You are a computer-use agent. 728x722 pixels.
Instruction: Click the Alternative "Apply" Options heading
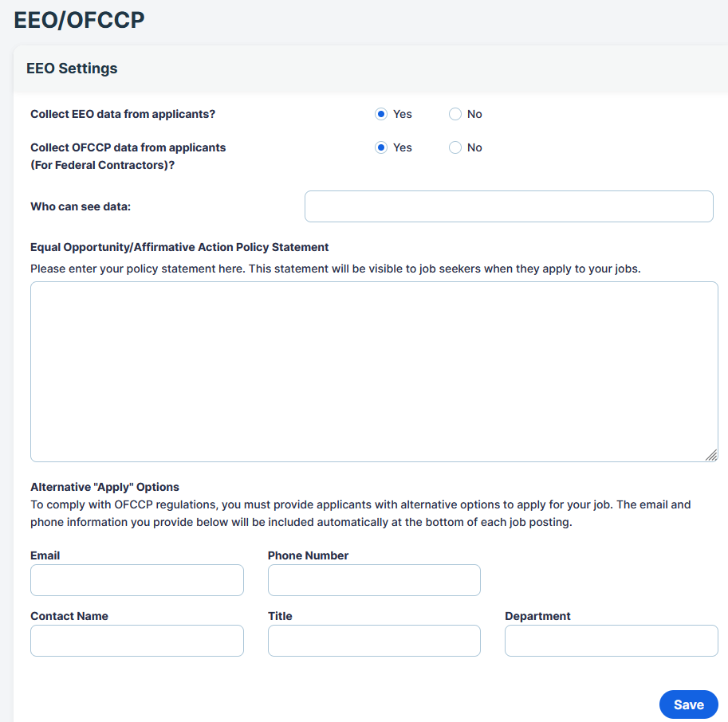pyautogui.click(x=105, y=487)
